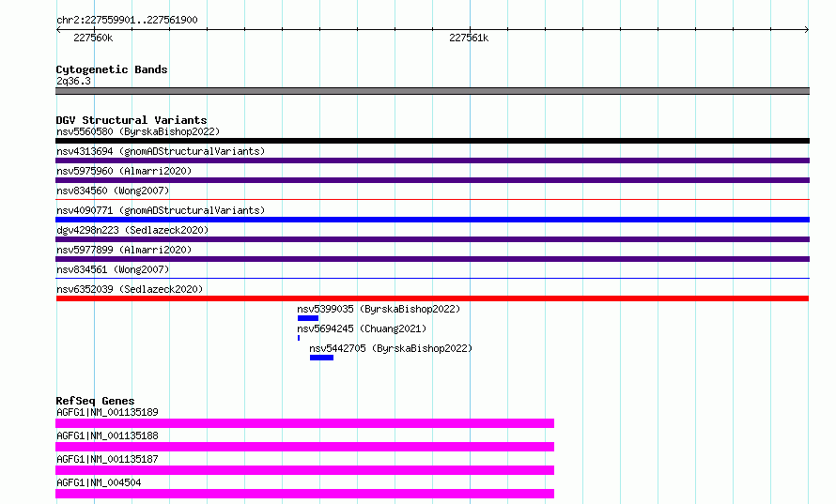Open the nsv5975960 (Almarri2020) label
This screenshot has width=836, height=504.
124,171
